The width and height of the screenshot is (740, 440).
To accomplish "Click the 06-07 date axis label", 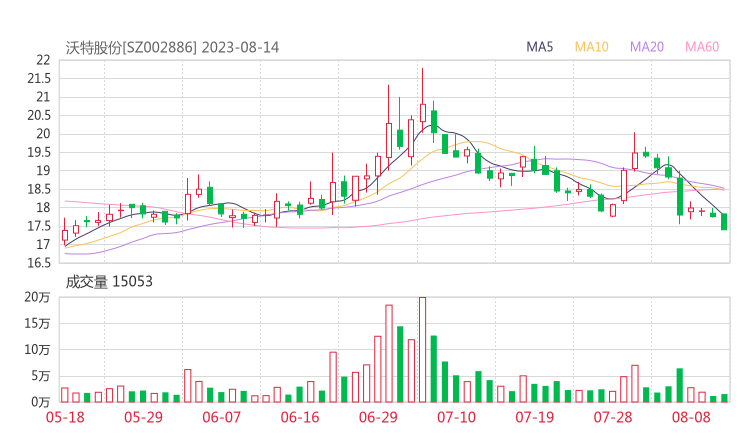I will [x=221, y=417].
